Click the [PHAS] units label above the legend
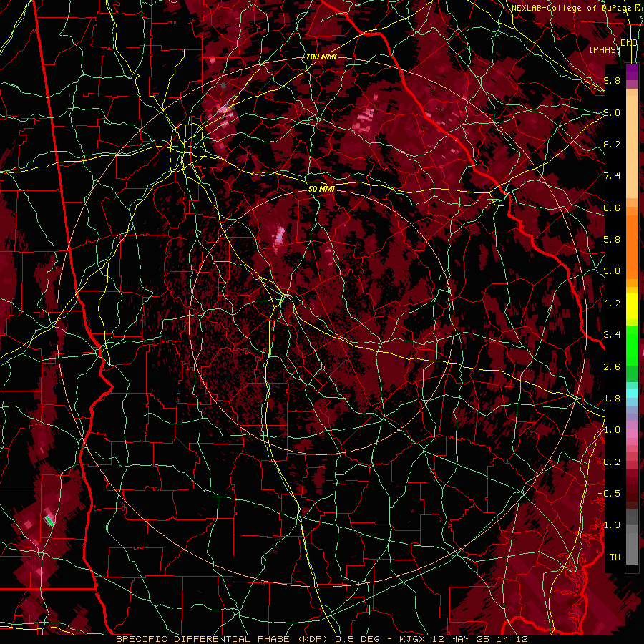This screenshot has height=644, width=644. (x=605, y=49)
